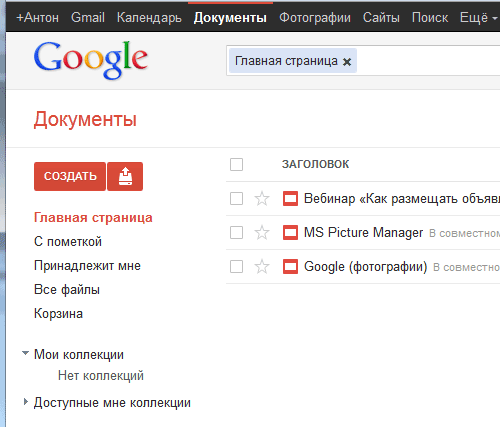Check the box for Вебинар presentation

coord(236,199)
